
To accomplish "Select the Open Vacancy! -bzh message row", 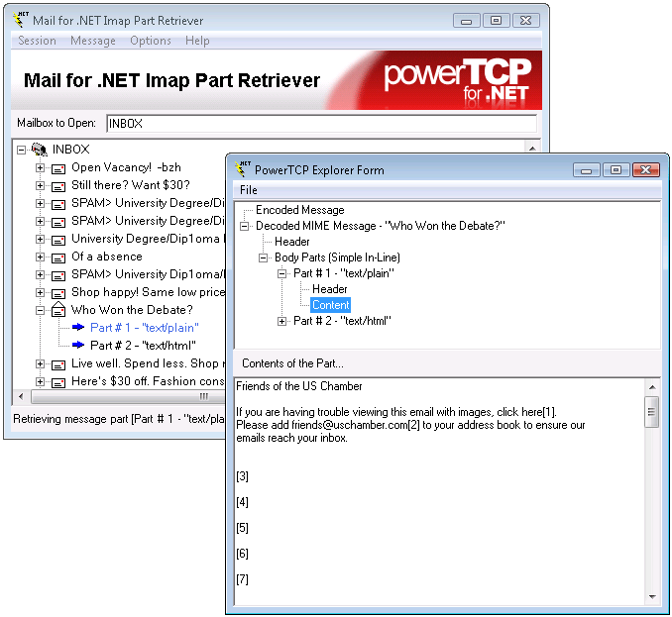I will [x=126, y=167].
